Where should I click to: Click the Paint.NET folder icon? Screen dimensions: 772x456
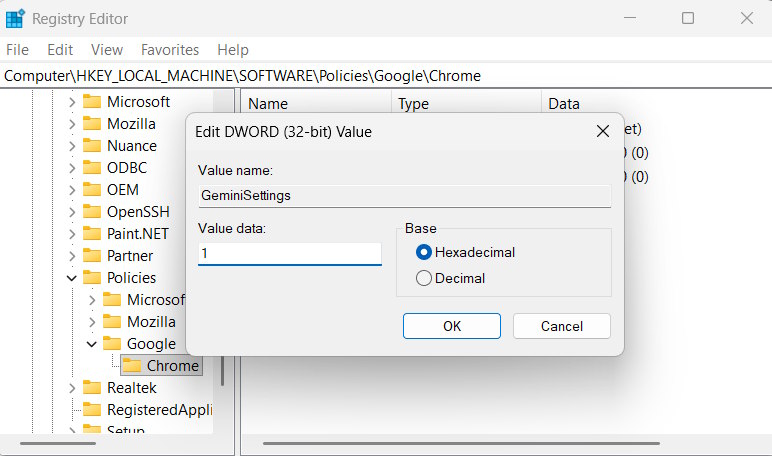tap(92, 233)
